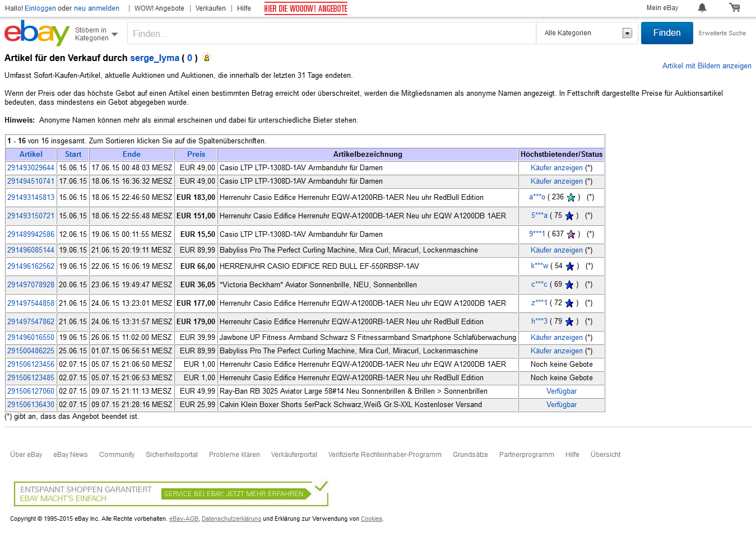Open item 291493029644
Viewport: 756px width, 551px height.
tap(31, 167)
